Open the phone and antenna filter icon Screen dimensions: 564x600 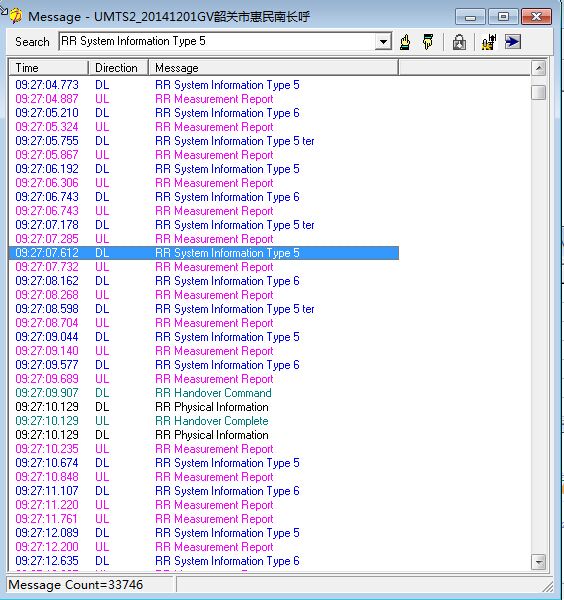pos(489,42)
